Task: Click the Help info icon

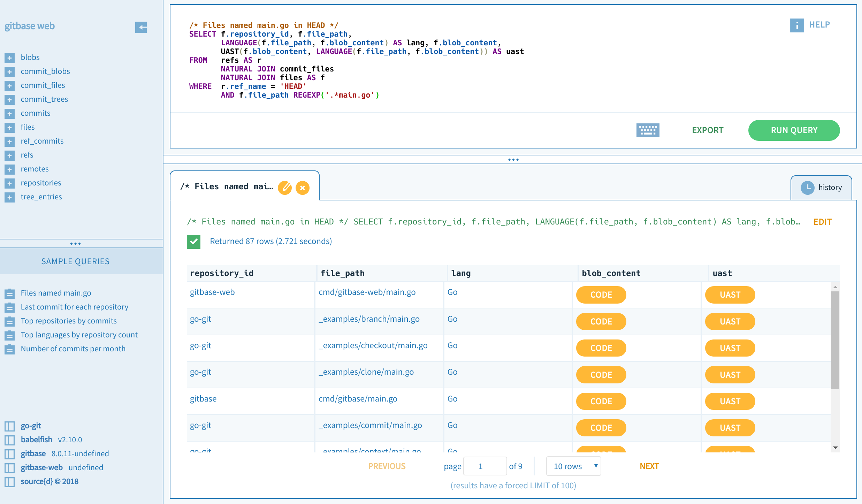Action: tap(796, 25)
